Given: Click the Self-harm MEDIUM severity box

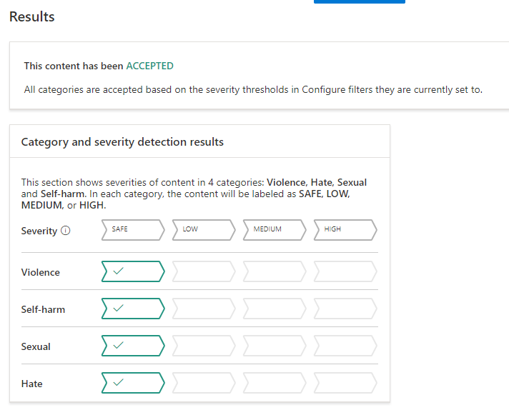Looking at the screenshot, I should click(275, 309).
